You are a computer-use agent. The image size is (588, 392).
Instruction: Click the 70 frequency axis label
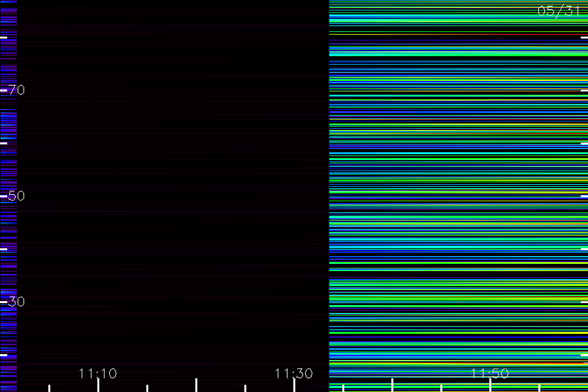click(x=16, y=90)
